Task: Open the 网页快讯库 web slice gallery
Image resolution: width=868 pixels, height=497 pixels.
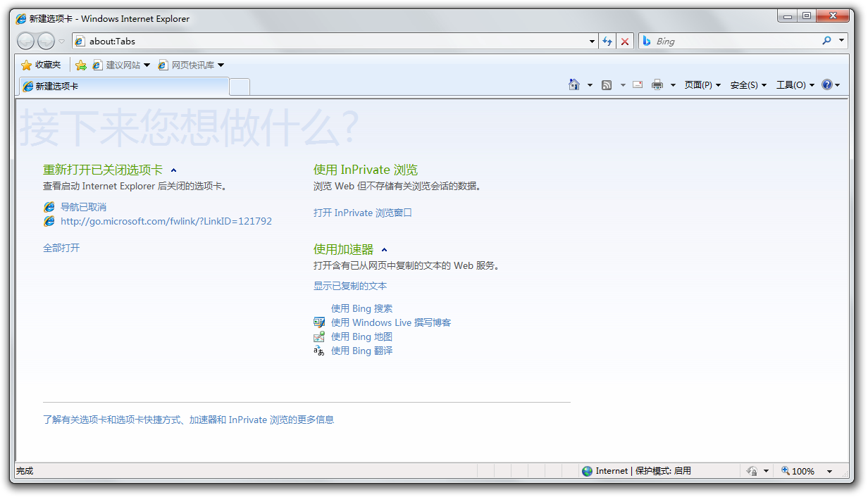Action: click(190, 65)
